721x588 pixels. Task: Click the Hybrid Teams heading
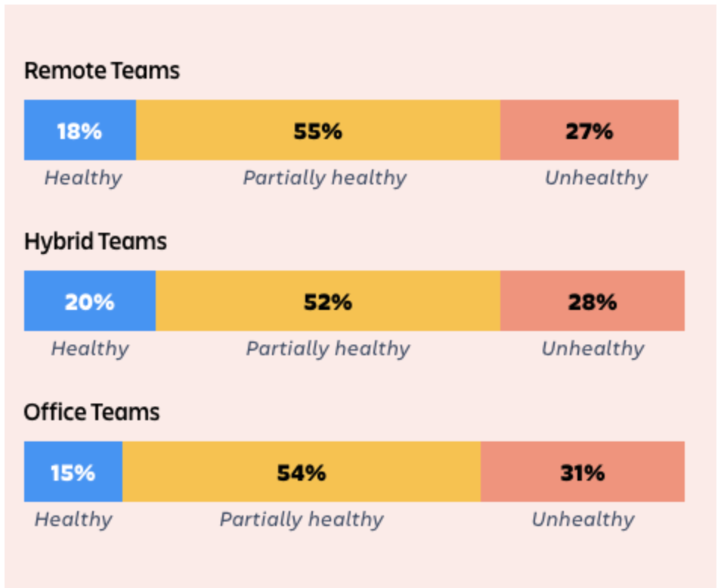95,242
